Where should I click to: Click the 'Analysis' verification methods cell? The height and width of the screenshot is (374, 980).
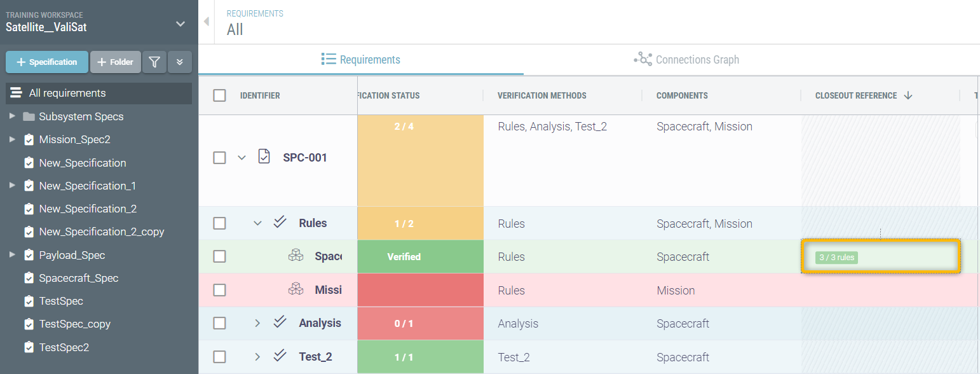point(518,324)
